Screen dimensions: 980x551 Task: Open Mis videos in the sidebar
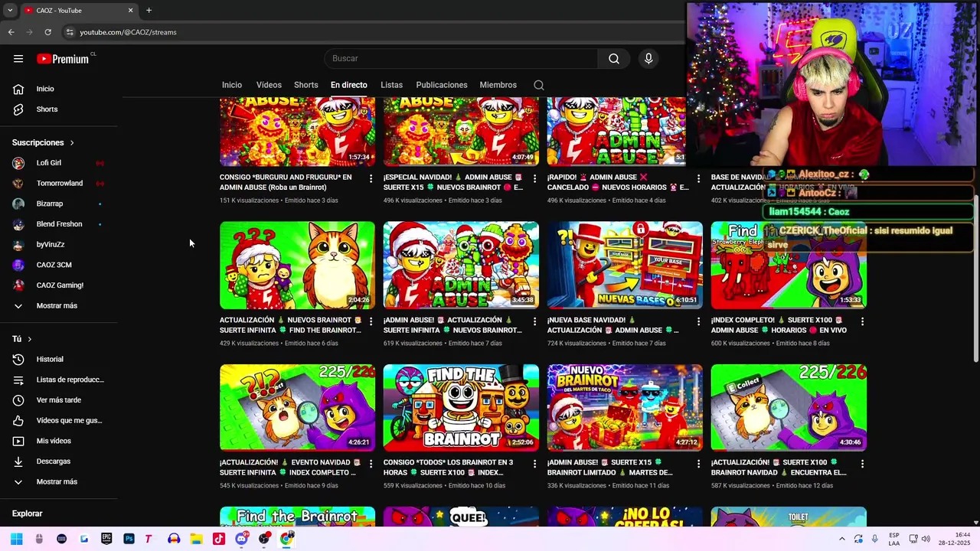58,441
